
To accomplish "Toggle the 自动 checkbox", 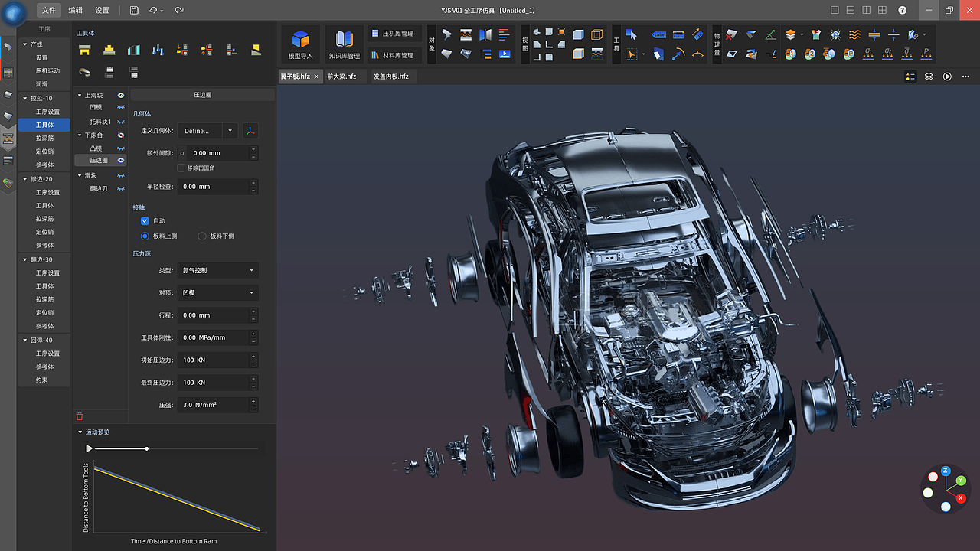I will 145,221.
